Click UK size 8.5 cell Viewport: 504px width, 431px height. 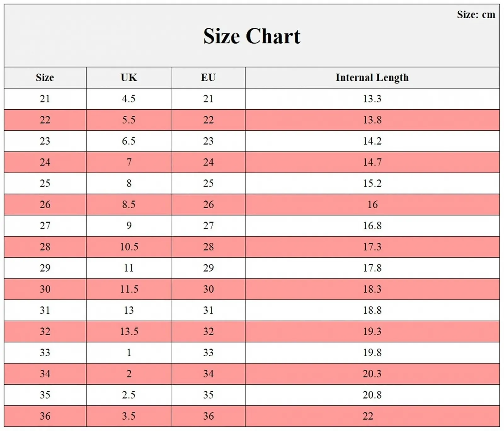[x=129, y=204]
